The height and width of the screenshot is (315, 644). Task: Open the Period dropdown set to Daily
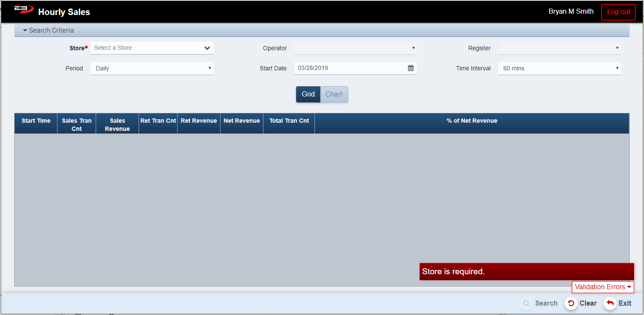[152, 68]
